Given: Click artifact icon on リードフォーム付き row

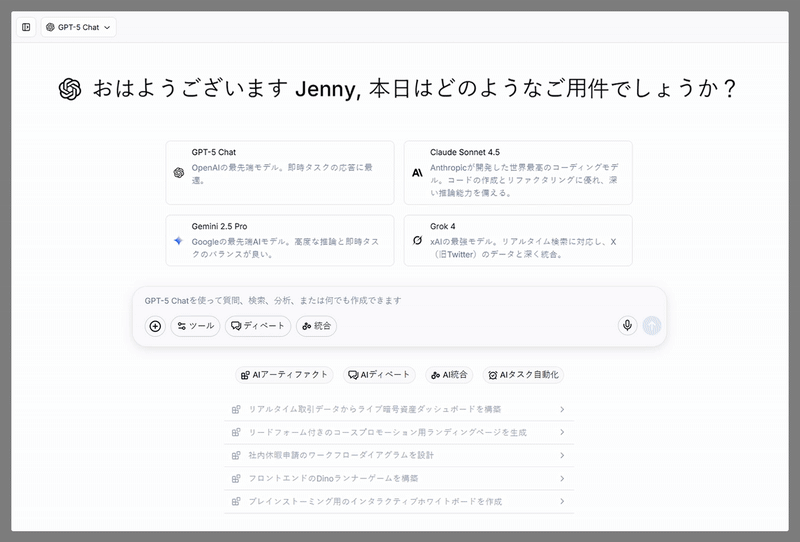Looking at the screenshot, I should [236, 432].
